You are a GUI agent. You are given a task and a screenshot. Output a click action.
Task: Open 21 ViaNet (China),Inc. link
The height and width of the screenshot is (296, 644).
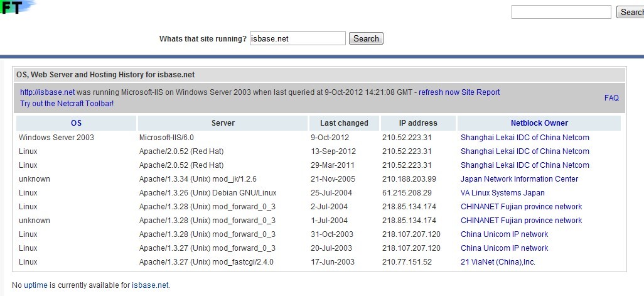pos(498,262)
